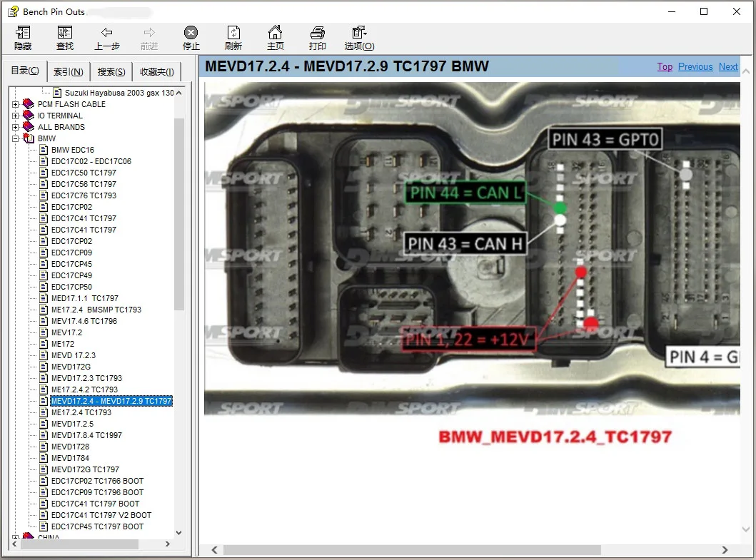Open the EDC17C56 TC1797 entry
The height and width of the screenshot is (560, 756).
point(84,184)
